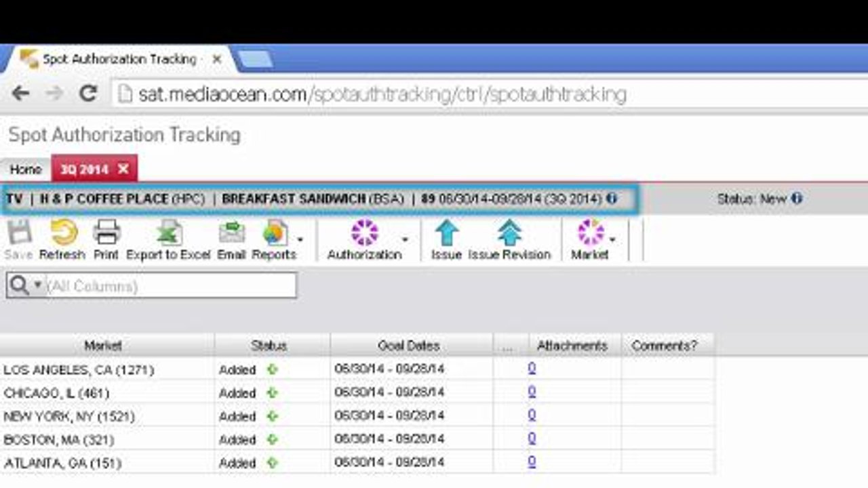
Task: Click the green plus icon for New York
Action: (x=272, y=416)
